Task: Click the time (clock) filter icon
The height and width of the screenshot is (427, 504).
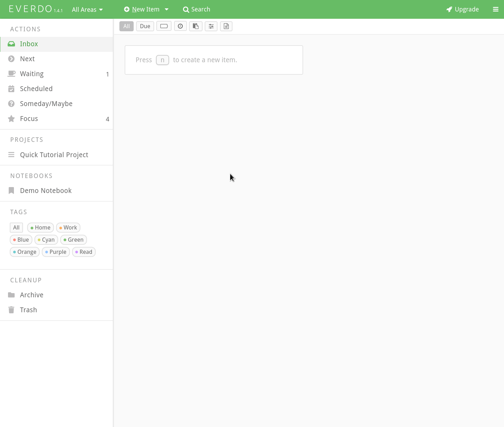Action: (x=180, y=26)
